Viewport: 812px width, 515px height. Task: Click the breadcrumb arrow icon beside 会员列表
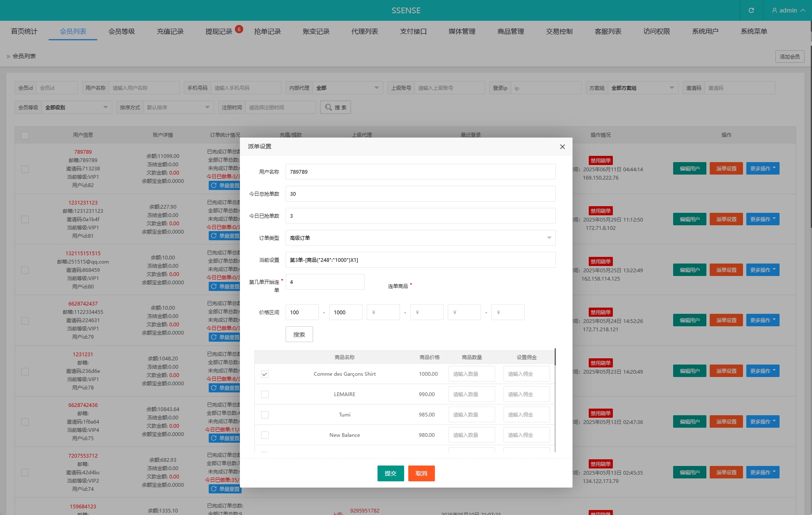tap(8, 57)
